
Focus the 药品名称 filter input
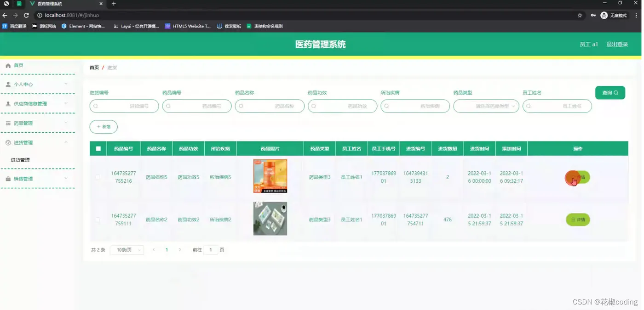270,106
